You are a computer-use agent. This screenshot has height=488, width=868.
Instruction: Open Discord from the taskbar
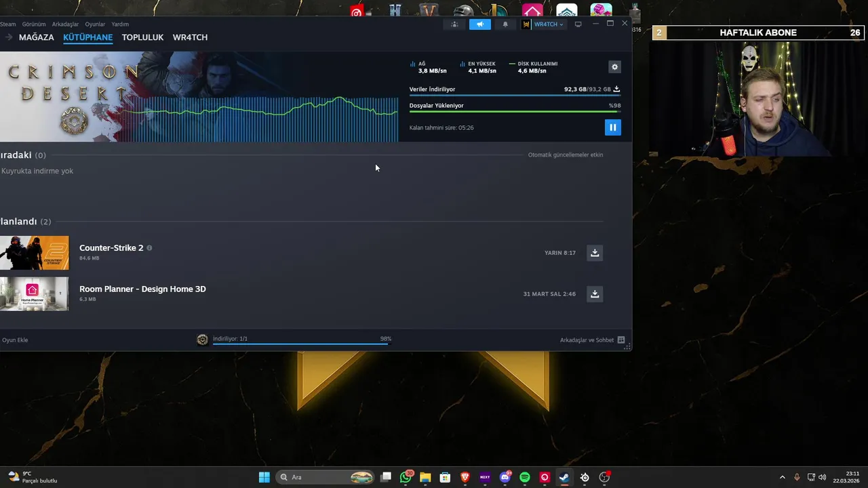[505, 477]
